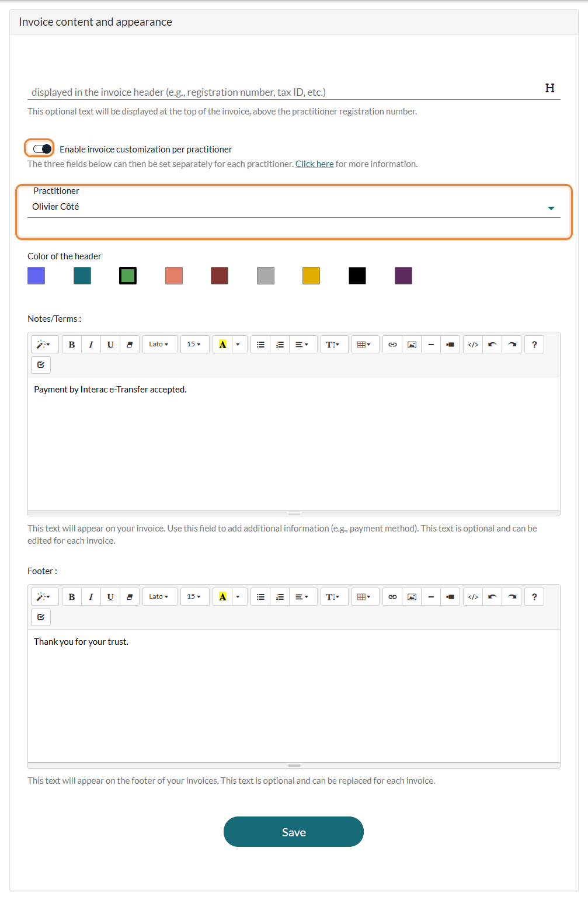
Task: Click eraser (remove format) in Footer editor
Action: click(130, 597)
